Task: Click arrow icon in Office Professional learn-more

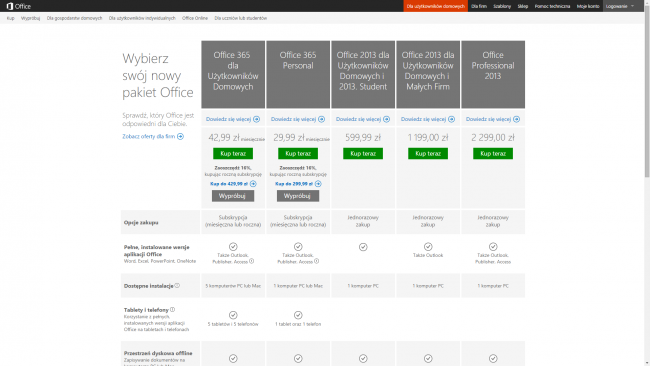Action: pyautogui.click(x=517, y=119)
